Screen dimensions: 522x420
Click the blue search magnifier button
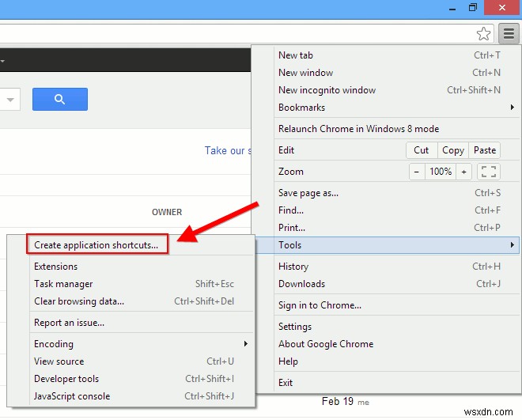pyautogui.click(x=60, y=99)
